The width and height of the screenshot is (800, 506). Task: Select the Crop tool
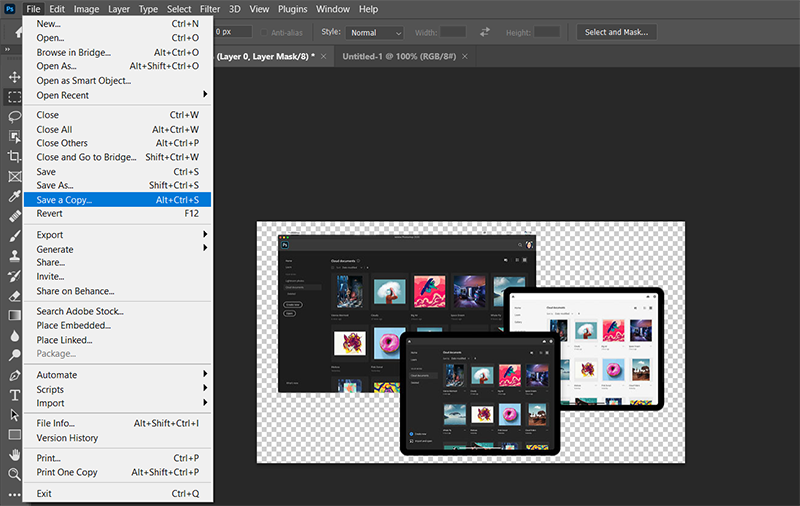pyautogui.click(x=14, y=156)
